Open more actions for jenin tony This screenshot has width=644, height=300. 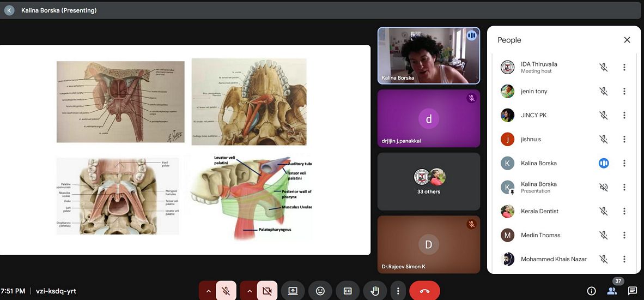tap(624, 91)
